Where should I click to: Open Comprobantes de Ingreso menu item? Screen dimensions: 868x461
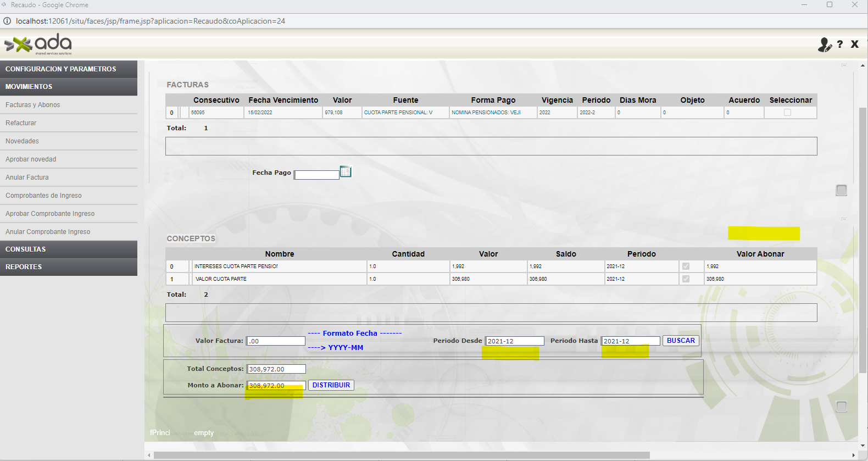coord(43,196)
